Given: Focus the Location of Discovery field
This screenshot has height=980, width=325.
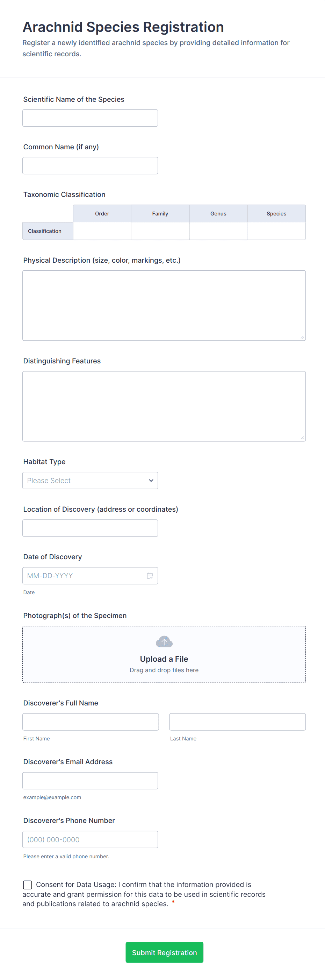Looking at the screenshot, I should 90,528.
